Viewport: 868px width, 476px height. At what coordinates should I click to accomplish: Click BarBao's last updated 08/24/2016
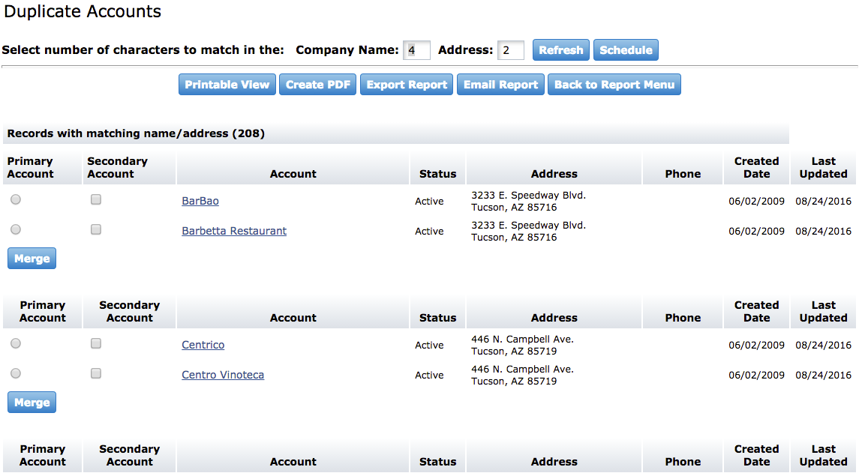point(823,201)
